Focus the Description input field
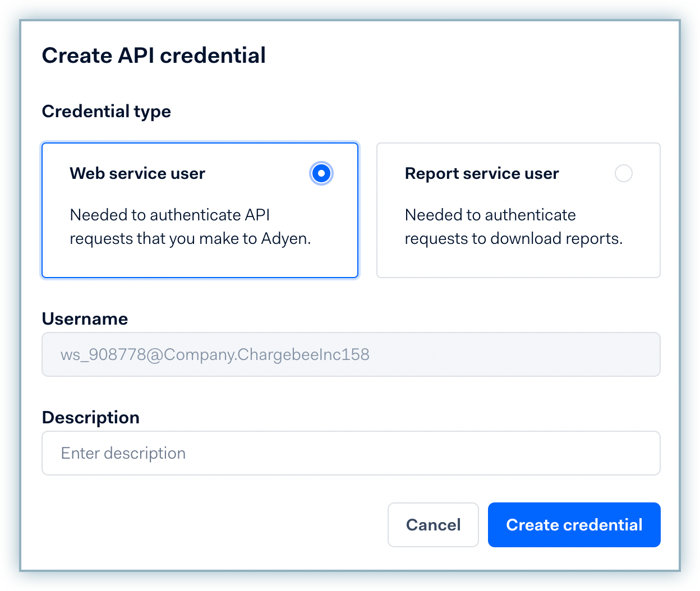This screenshot has width=700, height=591. (351, 453)
